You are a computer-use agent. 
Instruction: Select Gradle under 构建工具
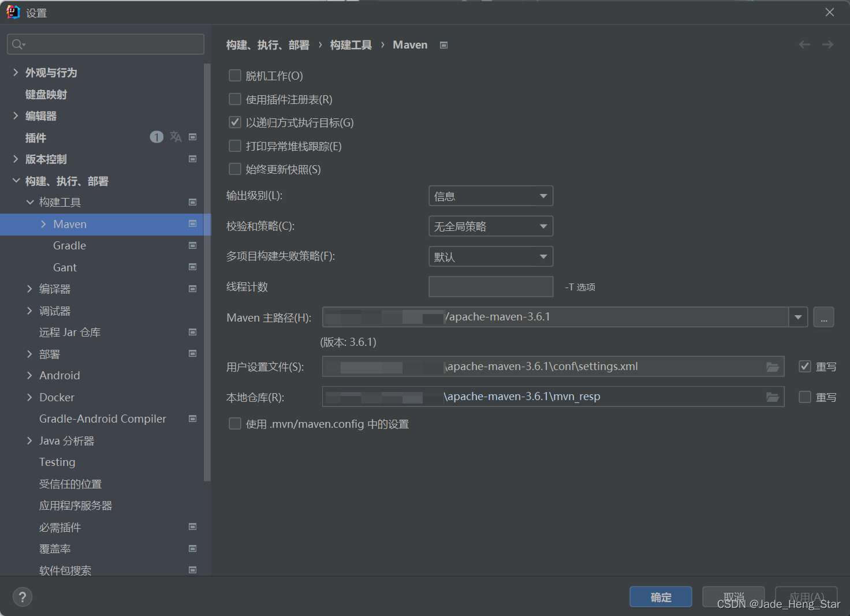[69, 245]
